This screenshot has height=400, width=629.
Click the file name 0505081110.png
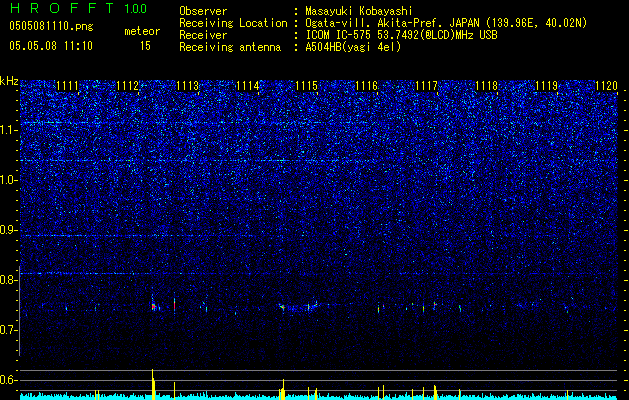coord(51,27)
